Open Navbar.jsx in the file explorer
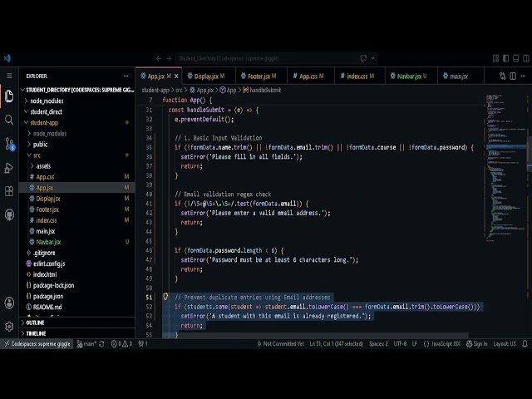 (x=77, y=242)
